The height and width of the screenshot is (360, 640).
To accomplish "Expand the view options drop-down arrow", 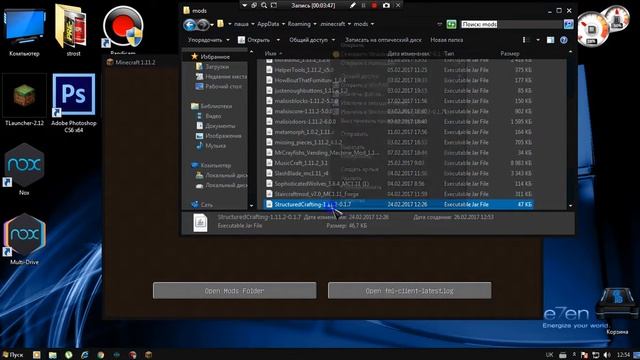I will click(538, 40).
